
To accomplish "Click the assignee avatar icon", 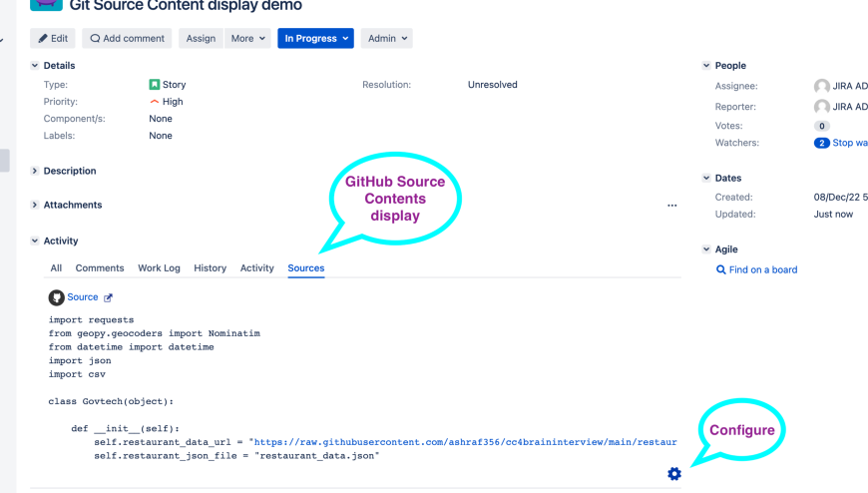I will [x=822, y=87].
